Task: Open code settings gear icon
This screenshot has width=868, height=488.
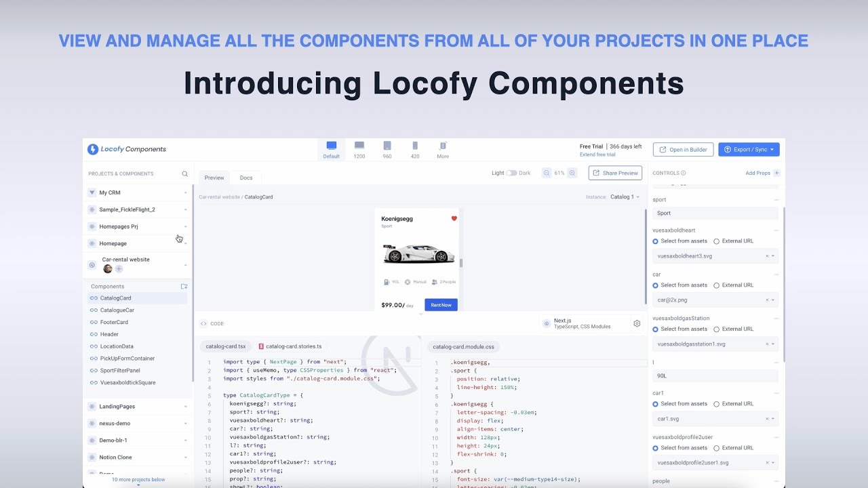Action: [x=637, y=323]
